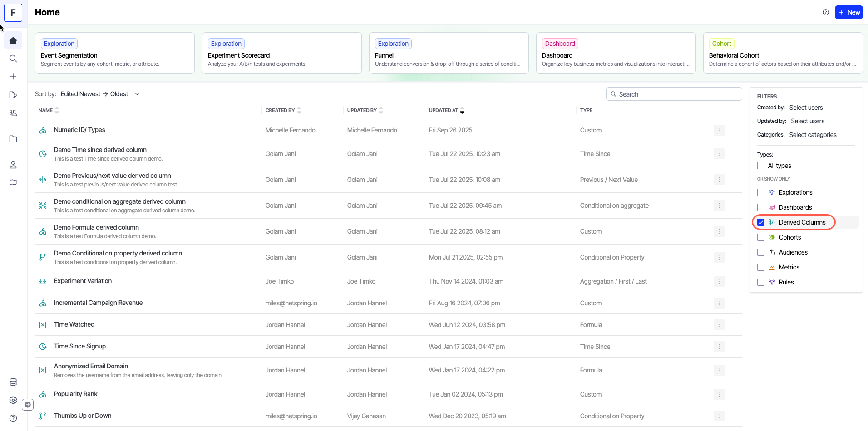This screenshot has width=868, height=431.
Task: Click the help icon next to New
Action: [826, 12]
